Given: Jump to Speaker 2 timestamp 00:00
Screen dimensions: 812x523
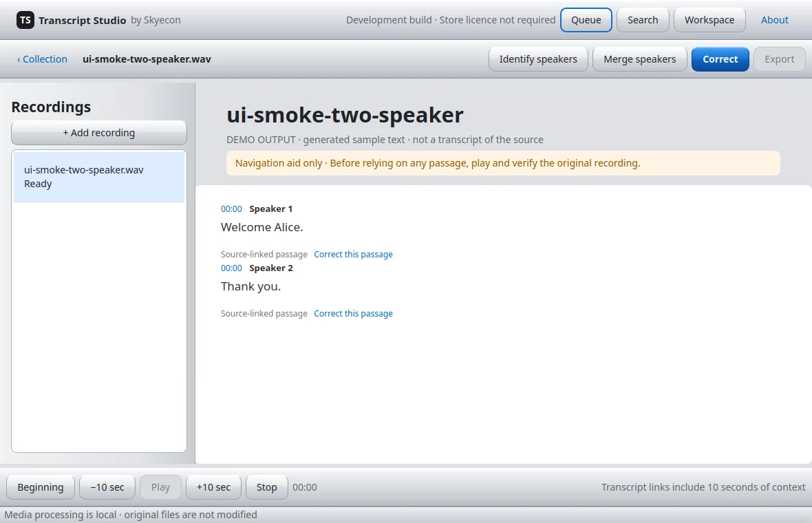Looking at the screenshot, I should tap(231, 268).
